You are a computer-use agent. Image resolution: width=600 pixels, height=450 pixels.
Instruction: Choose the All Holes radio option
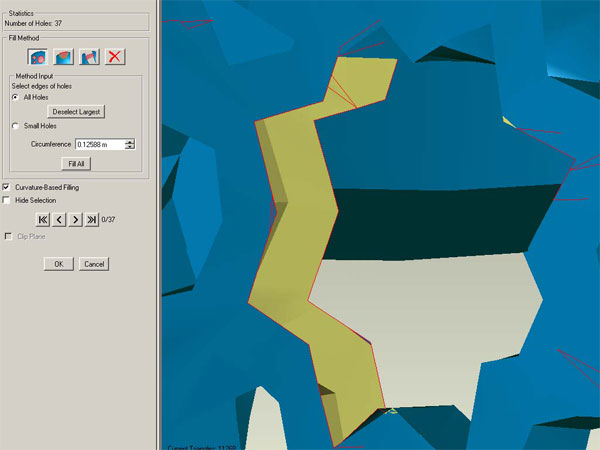[16, 97]
